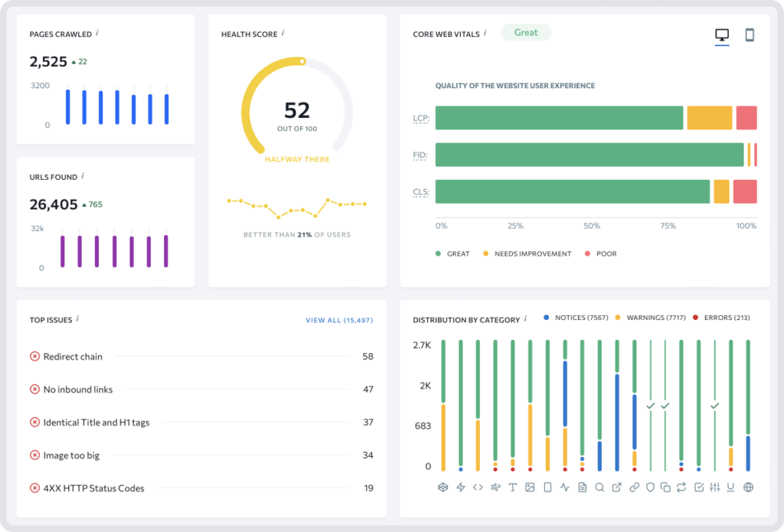The height and width of the screenshot is (532, 784).
Task: Enable desktop view for Core Web Vitals
Action: pyautogui.click(x=720, y=34)
